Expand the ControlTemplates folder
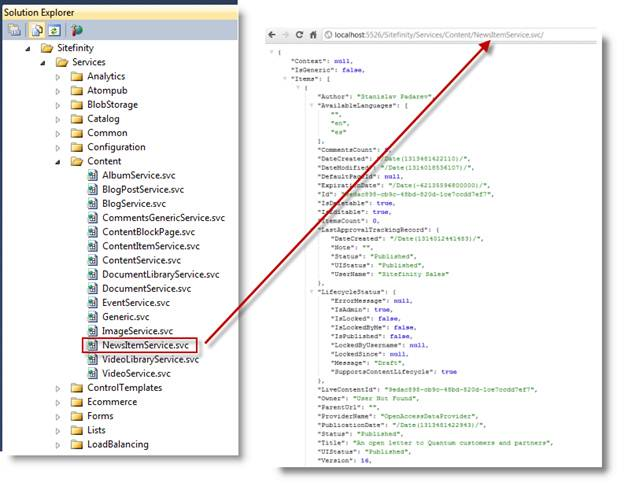The height and width of the screenshot is (486, 624). tap(58, 388)
